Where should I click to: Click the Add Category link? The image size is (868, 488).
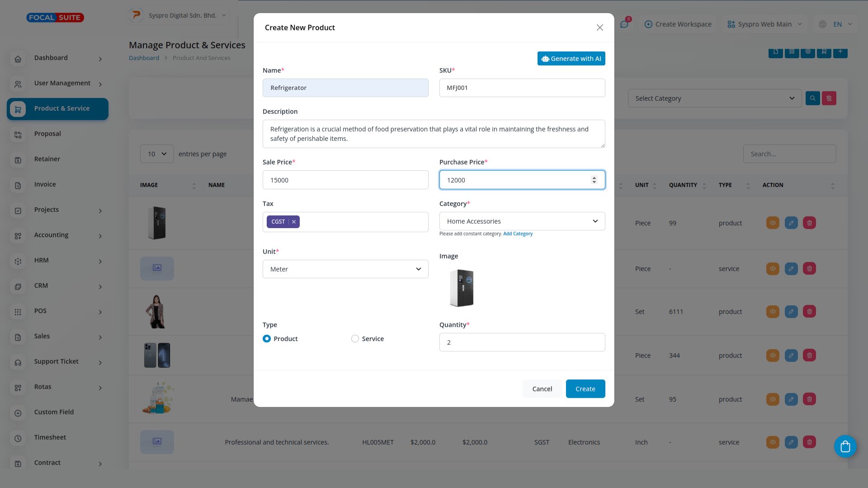point(518,234)
